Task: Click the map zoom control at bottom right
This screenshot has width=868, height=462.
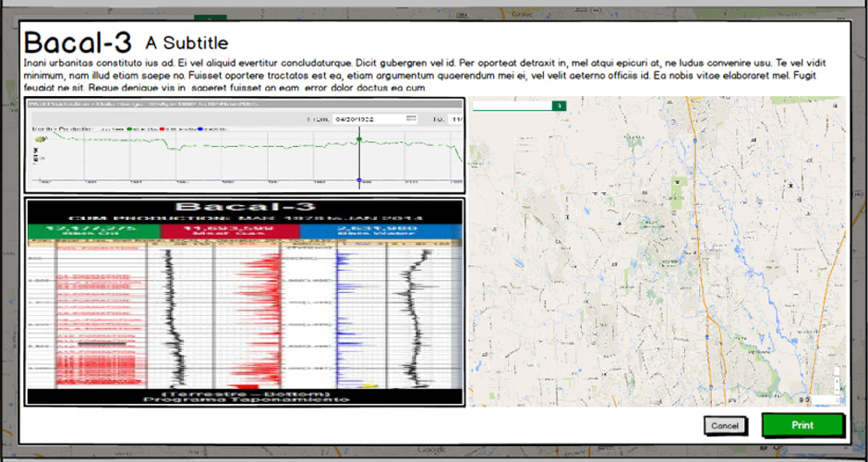Action: [x=837, y=380]
